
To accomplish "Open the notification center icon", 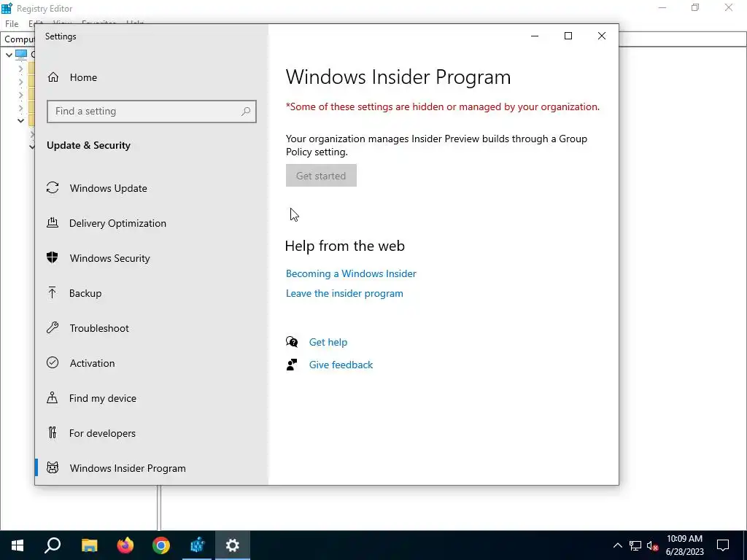I will click(723, 545).
